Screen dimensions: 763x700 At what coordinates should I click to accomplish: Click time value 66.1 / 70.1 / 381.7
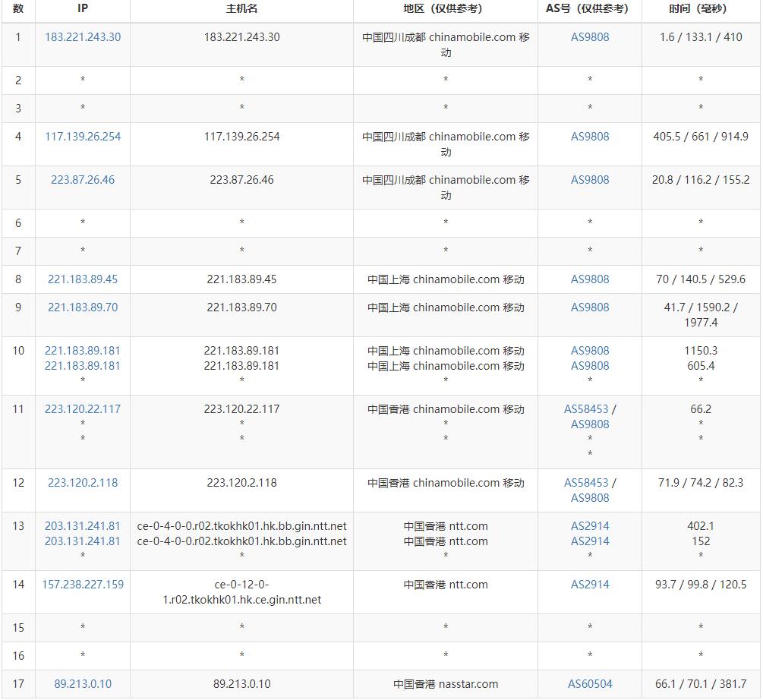701,684
